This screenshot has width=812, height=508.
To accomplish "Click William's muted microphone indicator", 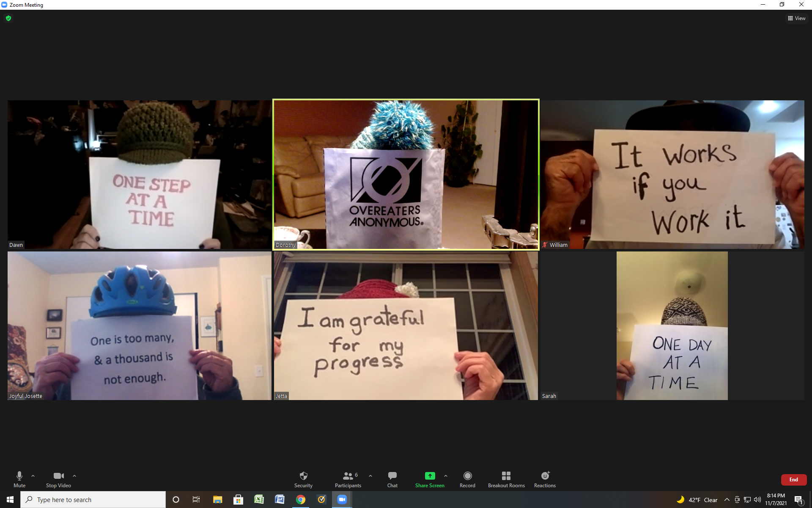I will [545, 245].
